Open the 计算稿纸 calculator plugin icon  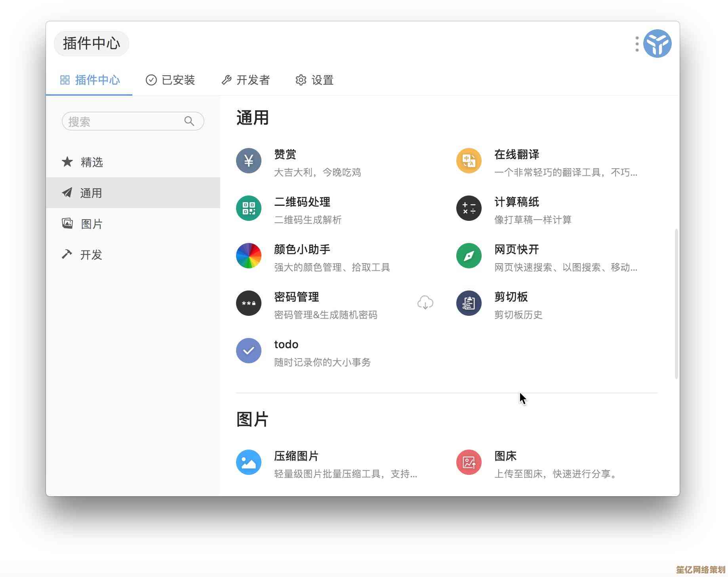coord(469,208)
